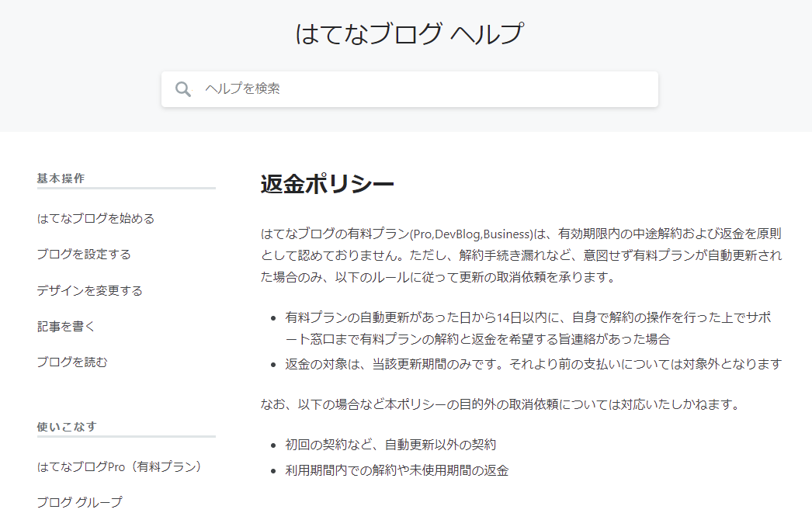The image size is (812, 513).
Task: Click the 基本操作 sidebar heading
Action: click(x=61, y=178)
